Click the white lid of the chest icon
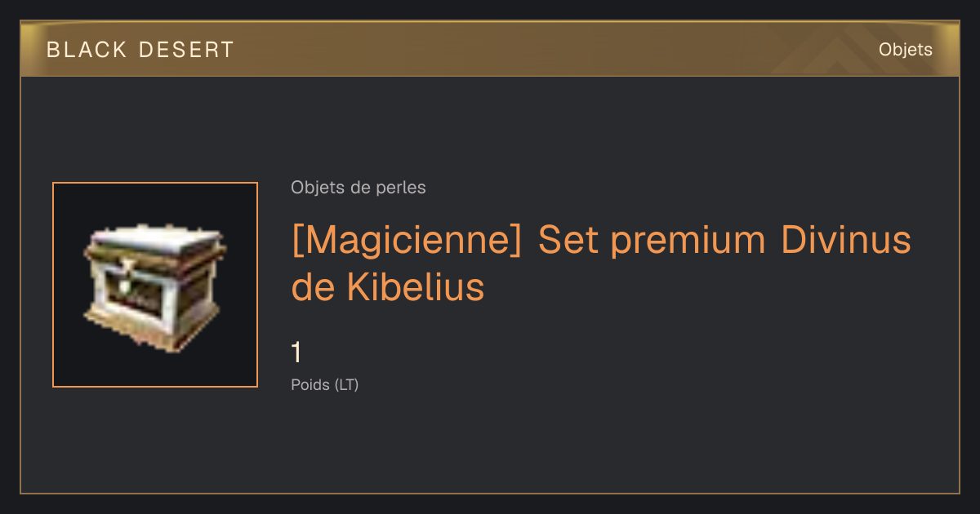 click(x=155, y=241)
